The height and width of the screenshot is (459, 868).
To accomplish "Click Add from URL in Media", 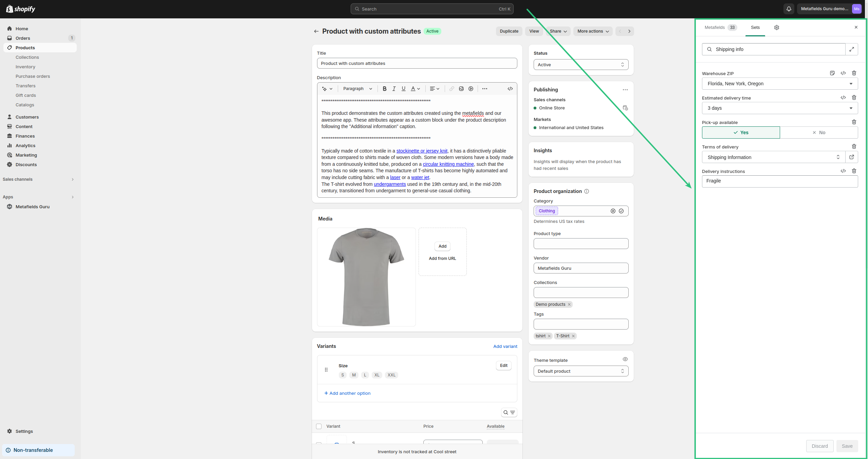I will coord(442,259).
